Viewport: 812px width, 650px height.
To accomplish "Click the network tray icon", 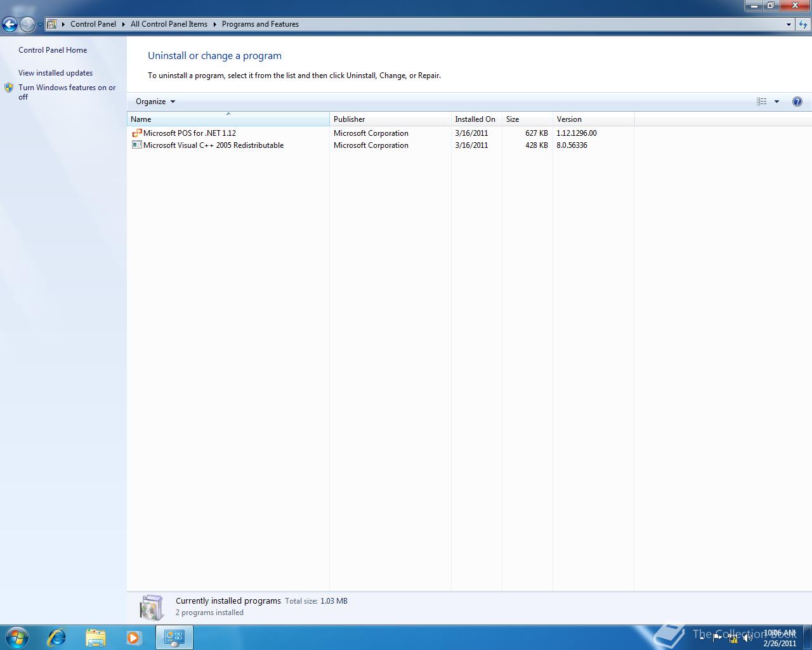I will pyautogui.click(x=733, y=638).
